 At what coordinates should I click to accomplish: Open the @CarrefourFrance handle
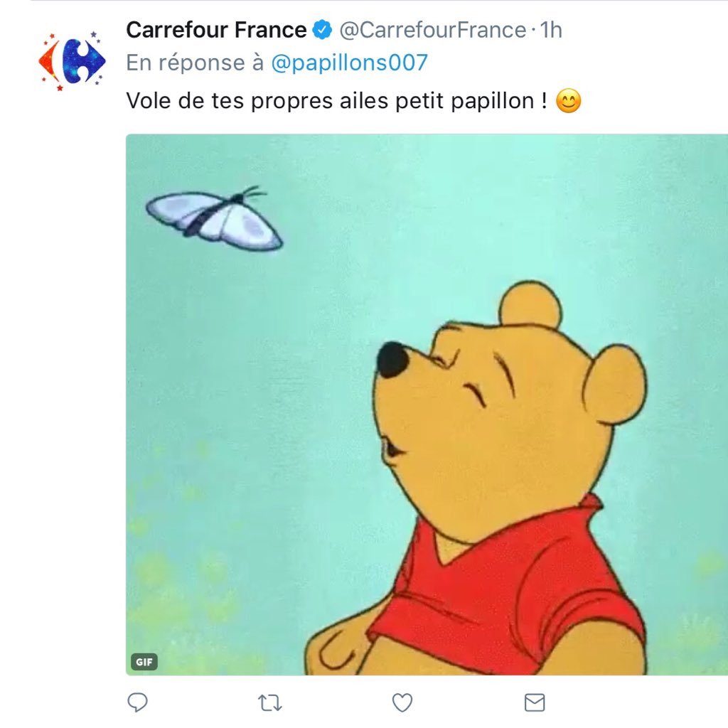[x=433, y=30]
